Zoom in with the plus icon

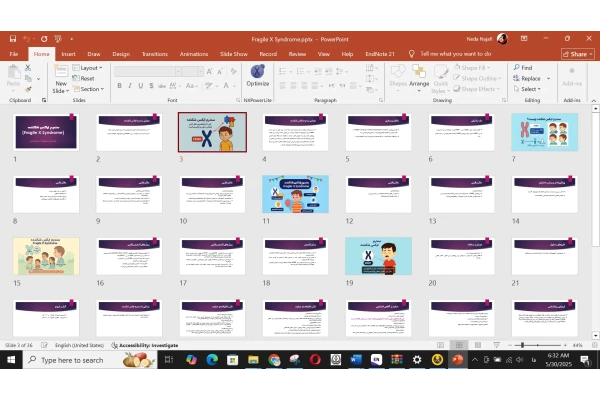565,345
